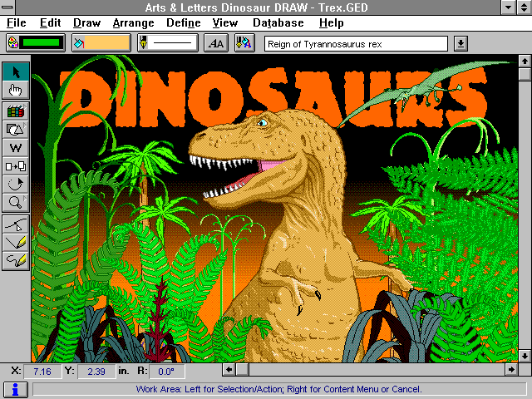
Task: Click the vertical scrollbar down arrow
Action: [525, 356]
